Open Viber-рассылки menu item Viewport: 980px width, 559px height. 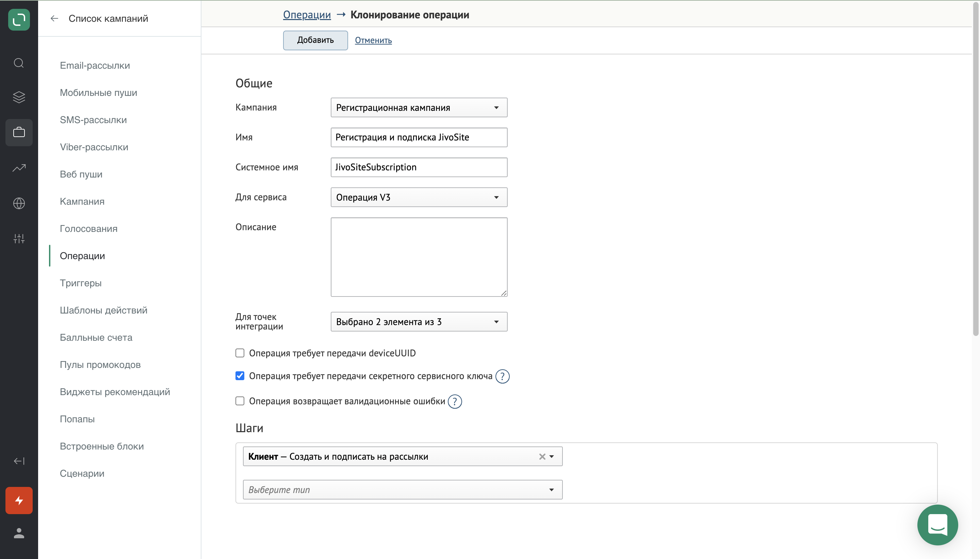pyautogui.click(x=94, y=147)
